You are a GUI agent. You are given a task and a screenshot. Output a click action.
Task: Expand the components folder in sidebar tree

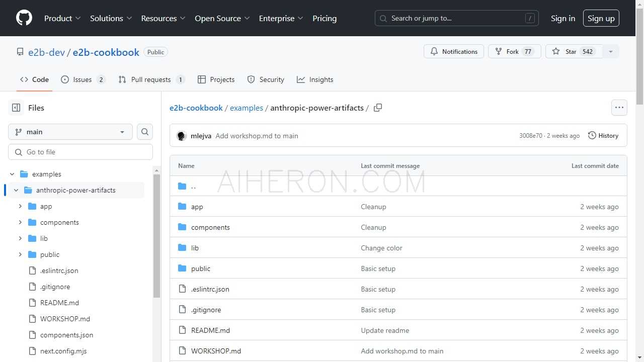coord(20,222)
